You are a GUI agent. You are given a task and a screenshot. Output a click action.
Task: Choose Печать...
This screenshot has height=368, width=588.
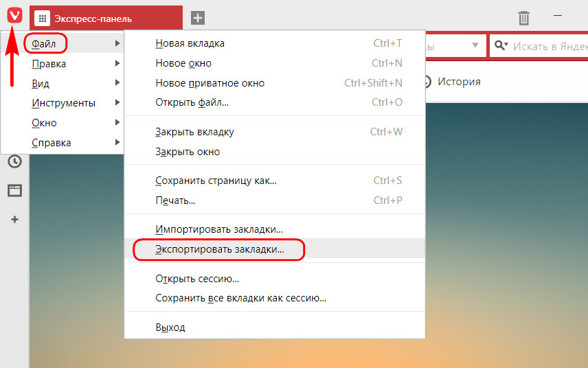point(275,200)
